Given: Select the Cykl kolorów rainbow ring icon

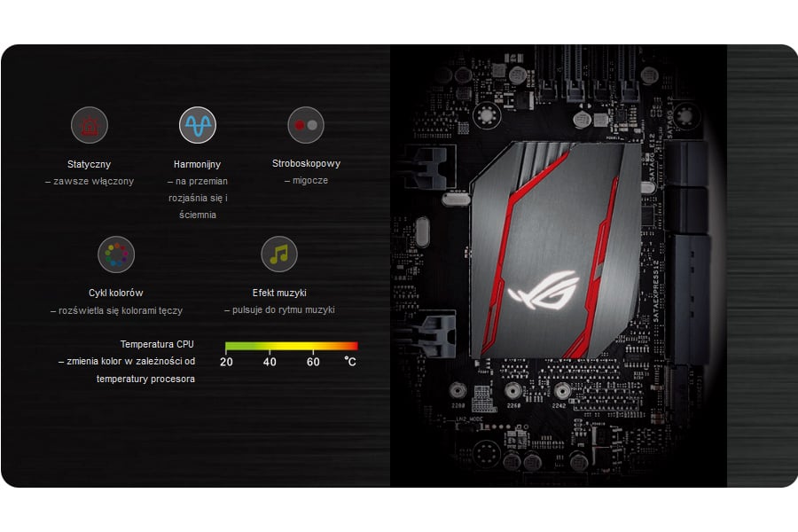Looking at the screenshot, I should point(116,254).
